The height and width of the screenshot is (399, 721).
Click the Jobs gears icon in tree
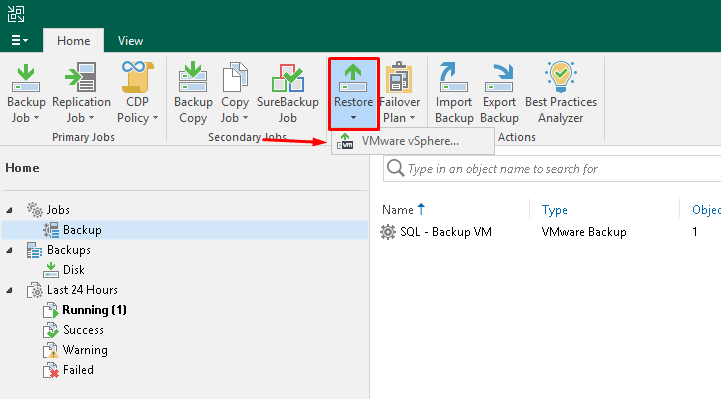34,210
